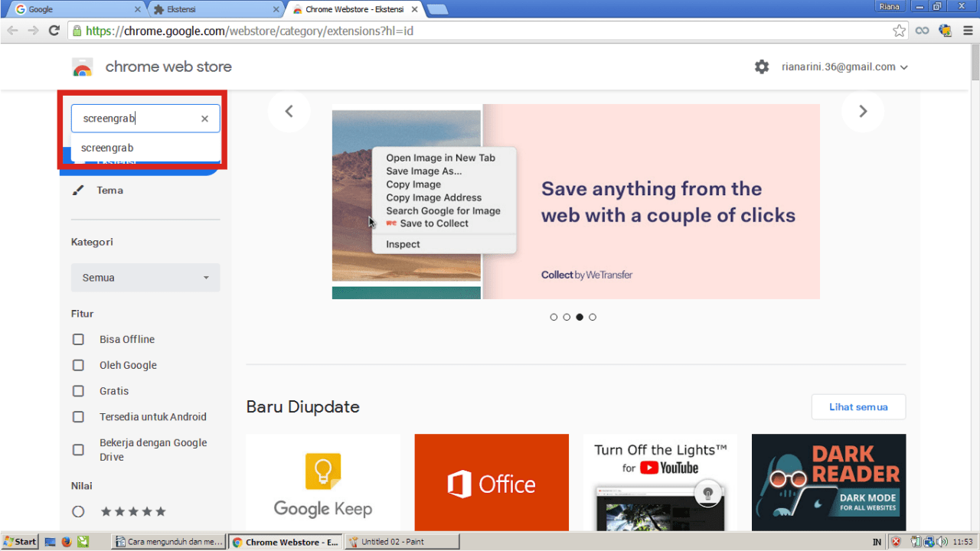Click the Baru Diupdate heading
980x551 pixels.
pos(302,407)
